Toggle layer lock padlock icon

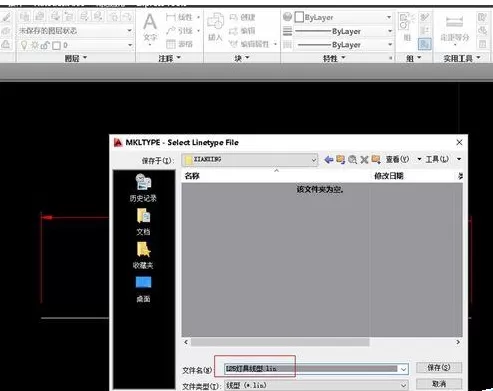45,45
